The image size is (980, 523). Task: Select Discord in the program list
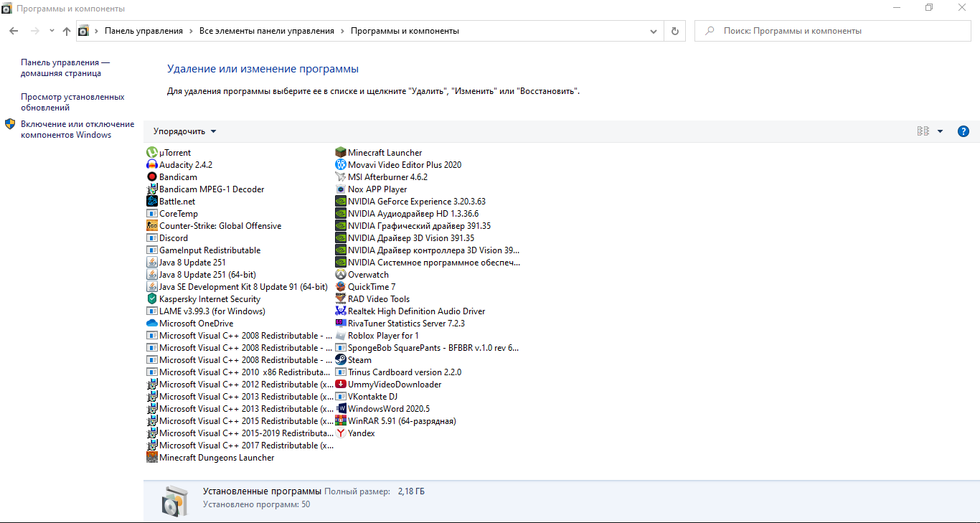(x=167, y=237)
